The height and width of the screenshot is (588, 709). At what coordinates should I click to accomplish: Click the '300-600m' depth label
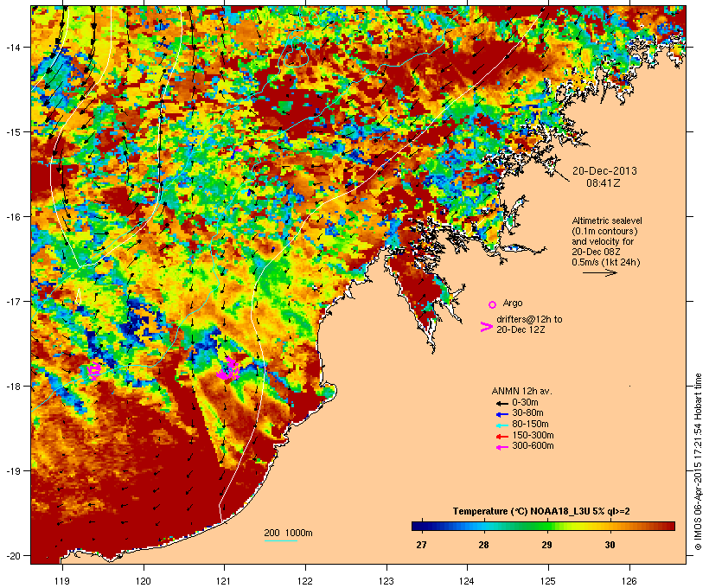(533, 446)
